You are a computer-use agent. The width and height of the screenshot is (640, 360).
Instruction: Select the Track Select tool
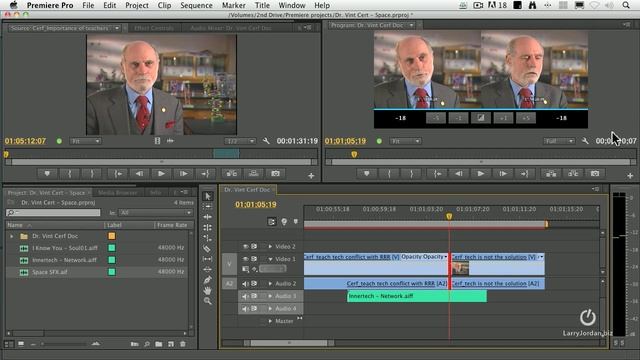(x=207, y=207)
